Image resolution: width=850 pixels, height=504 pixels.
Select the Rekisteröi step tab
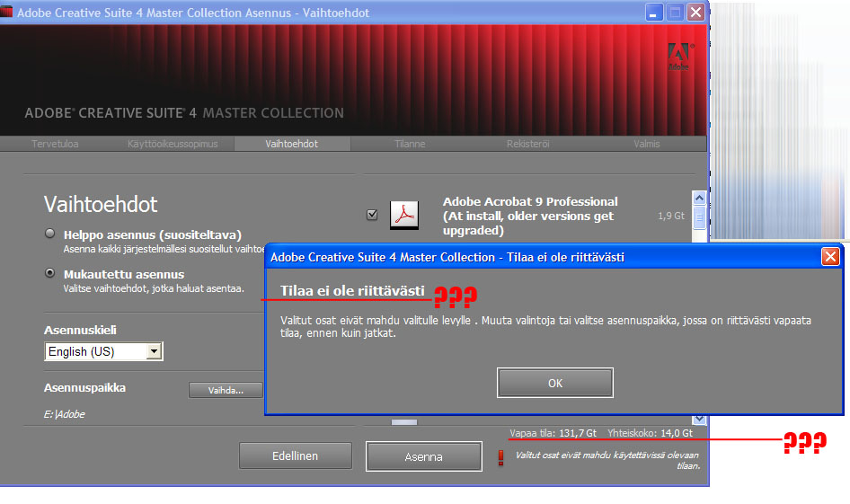[x=528, y=144]
